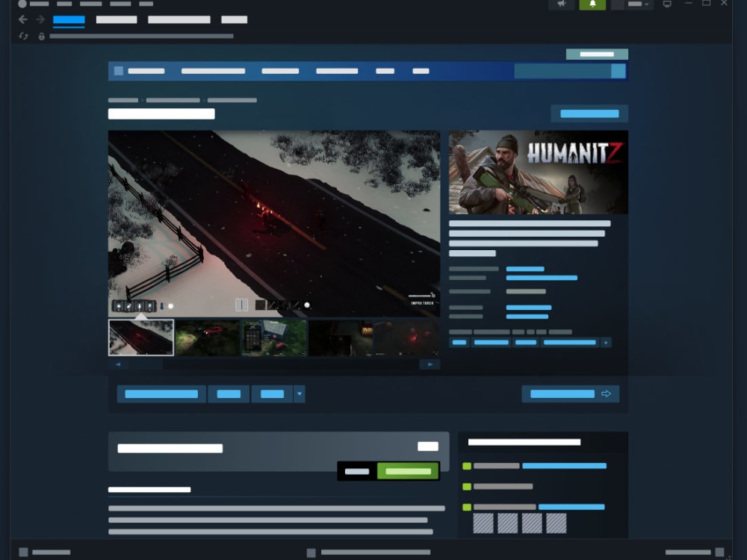The height and width of the screenshot is (560, 747).
Task: Click the platform icon in the purchase box
Action: click(428, 447)
